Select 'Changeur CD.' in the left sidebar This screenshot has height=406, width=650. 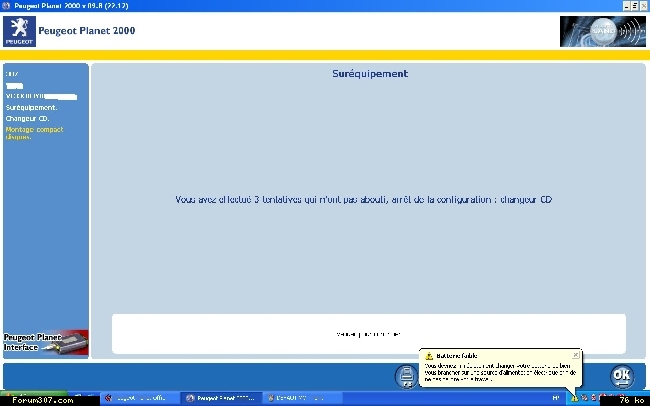[27, 119]
